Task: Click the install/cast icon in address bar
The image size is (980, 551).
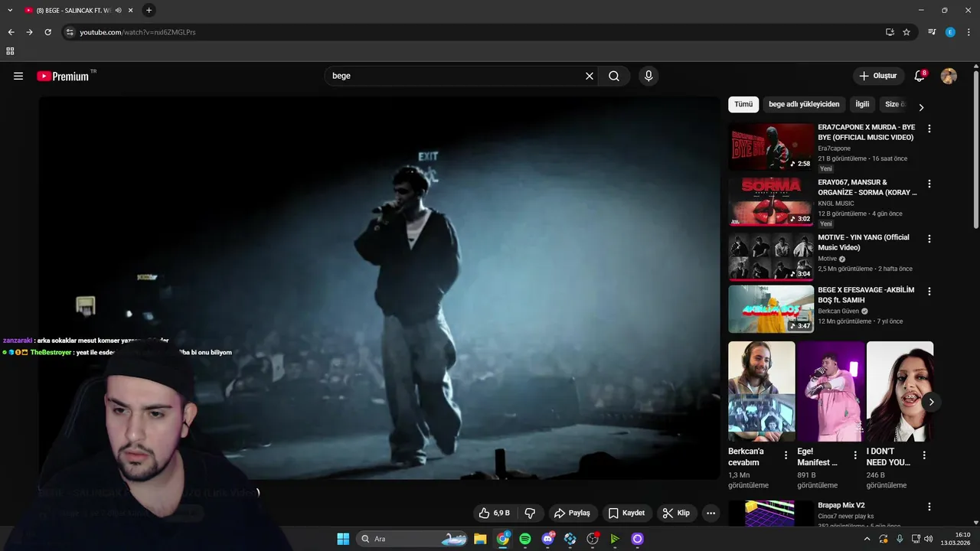Action: [x=890, y=32]
